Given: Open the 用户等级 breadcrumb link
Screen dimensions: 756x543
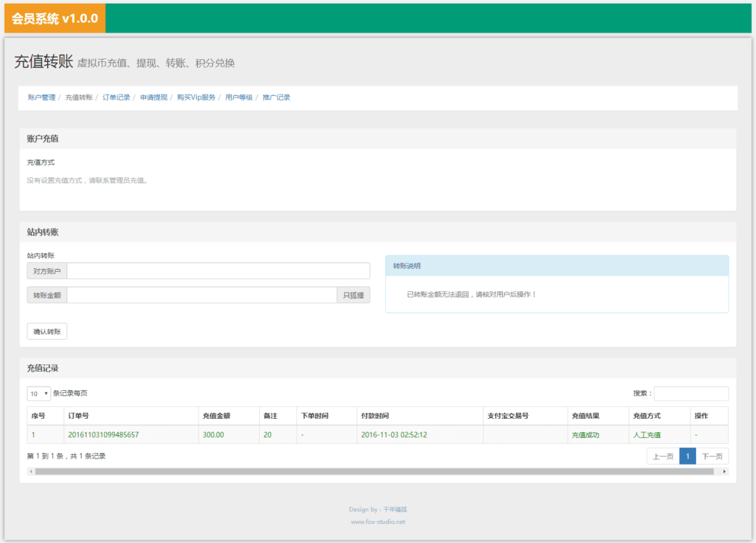Looking at the screenshot, I should tap(239, 98).
